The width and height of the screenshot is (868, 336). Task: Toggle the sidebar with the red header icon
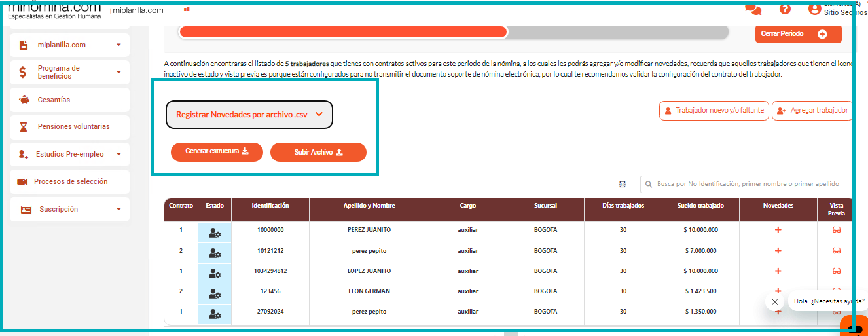coord(187,9)
